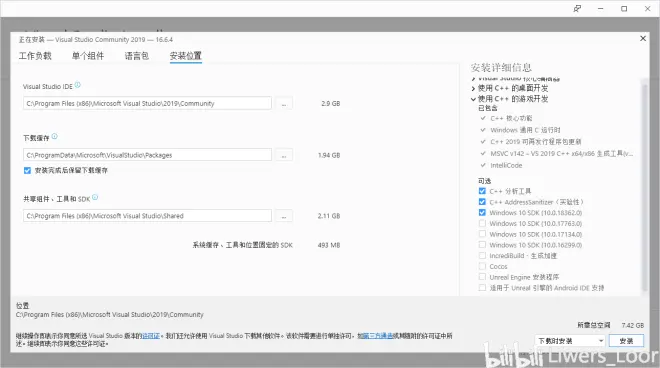The height and width of the screenshot is (368, 660).
Task: Click the download cache path field
Action: tap(147, 155)
